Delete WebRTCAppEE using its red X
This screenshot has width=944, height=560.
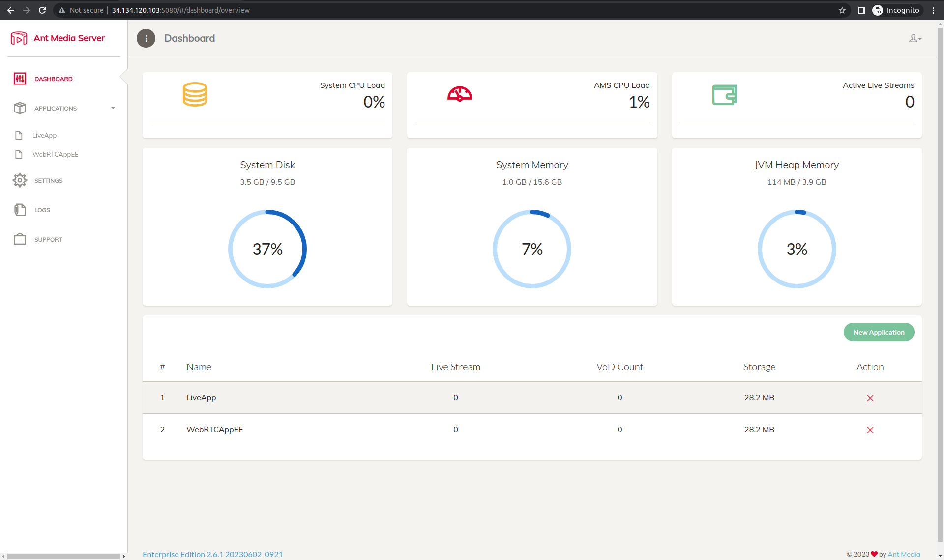[x=870, y=430]
